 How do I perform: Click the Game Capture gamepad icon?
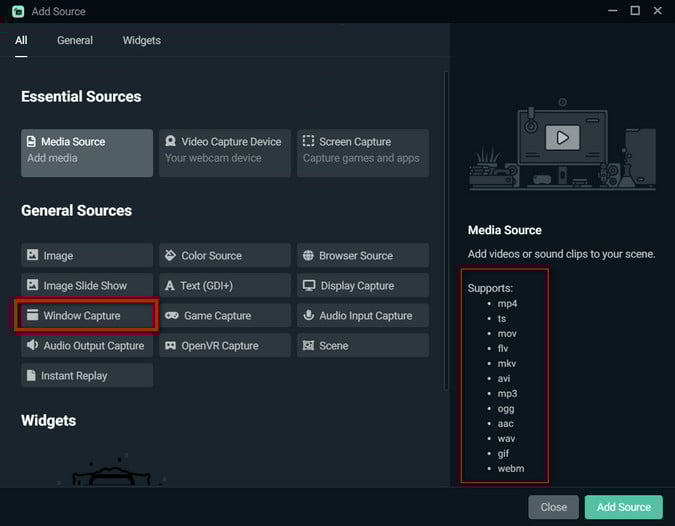click(x=172, y=316)
